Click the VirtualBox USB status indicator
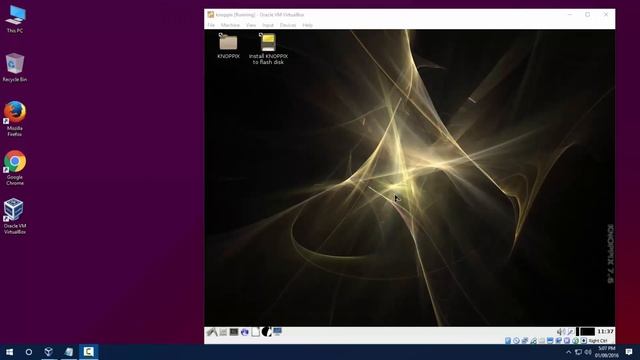 click(533, 340)
